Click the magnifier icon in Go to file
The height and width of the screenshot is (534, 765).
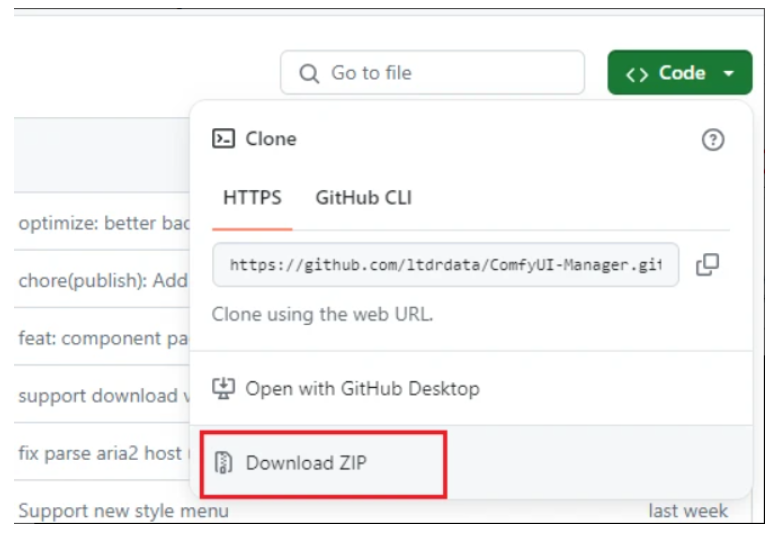309,74
